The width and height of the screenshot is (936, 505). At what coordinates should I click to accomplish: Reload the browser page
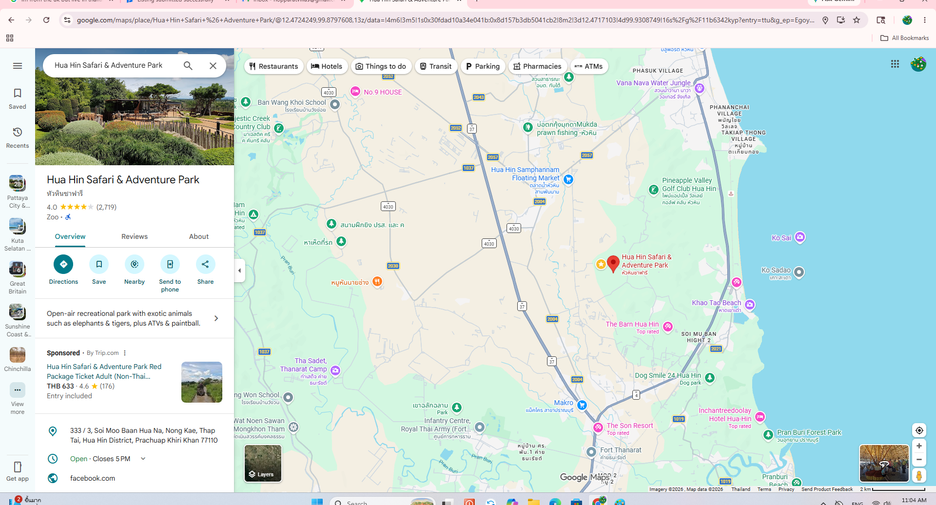pyautogui.click(x=46, y=20)
